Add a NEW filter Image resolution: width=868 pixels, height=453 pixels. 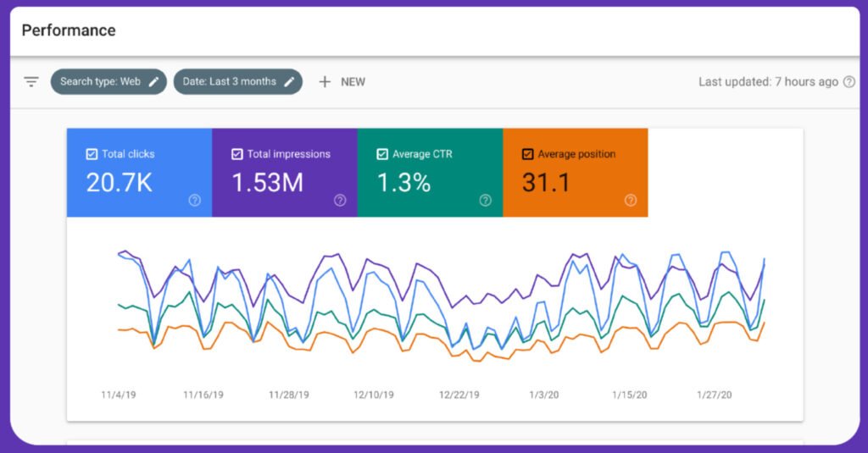(x=353, y=82)
